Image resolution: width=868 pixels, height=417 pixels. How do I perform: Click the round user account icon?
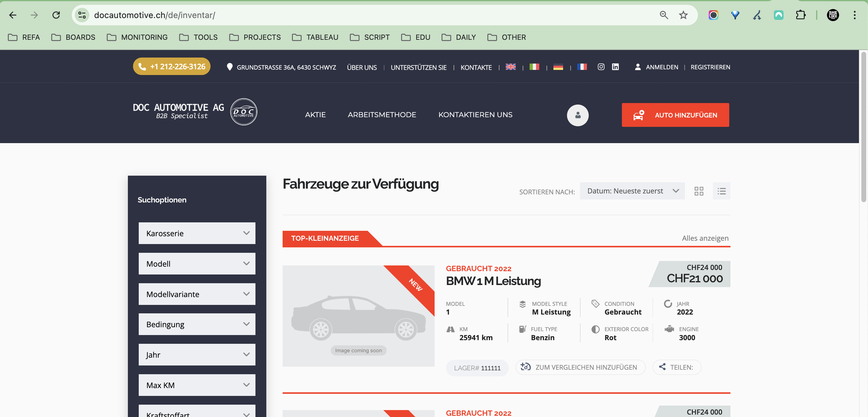coord(578,115)
